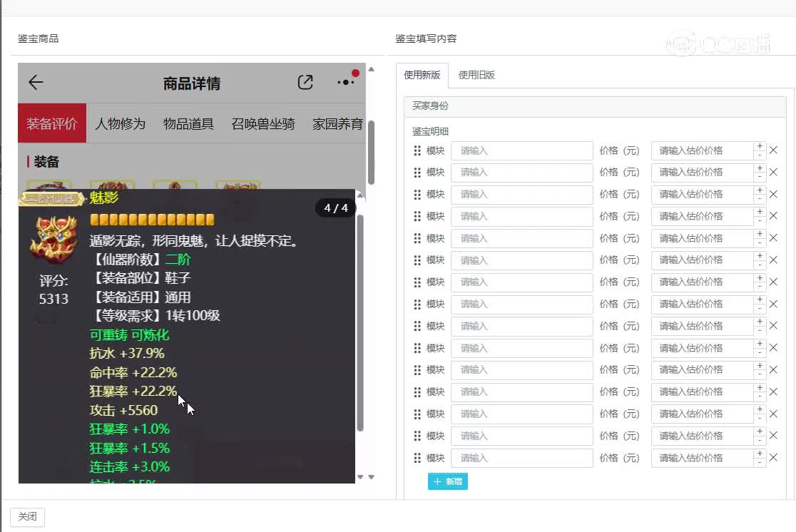Select the 使用新版 tab
Image resolution: width=796 pixels, height=532 pixels.
[x=422, y=75]
